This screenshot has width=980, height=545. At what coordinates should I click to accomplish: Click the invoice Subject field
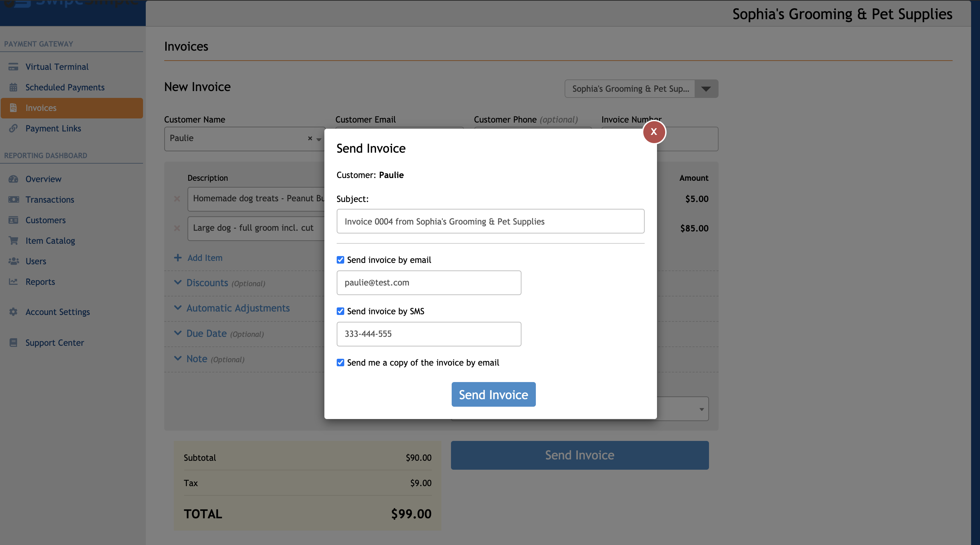point(490,221)
